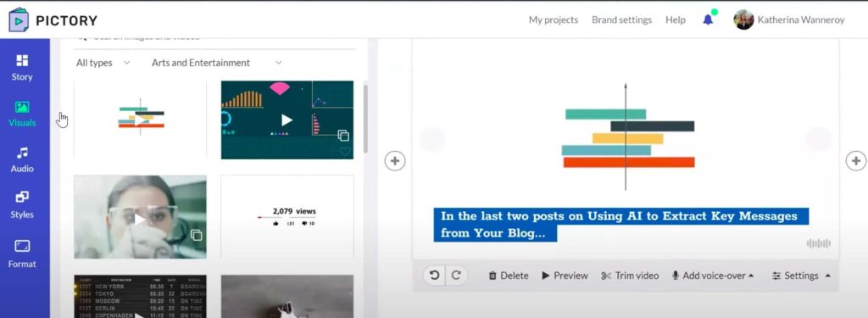Image resolution: width=868 pixels, height=318 pixels.
Task: Go to My projects
Action: tap(553, 20)
